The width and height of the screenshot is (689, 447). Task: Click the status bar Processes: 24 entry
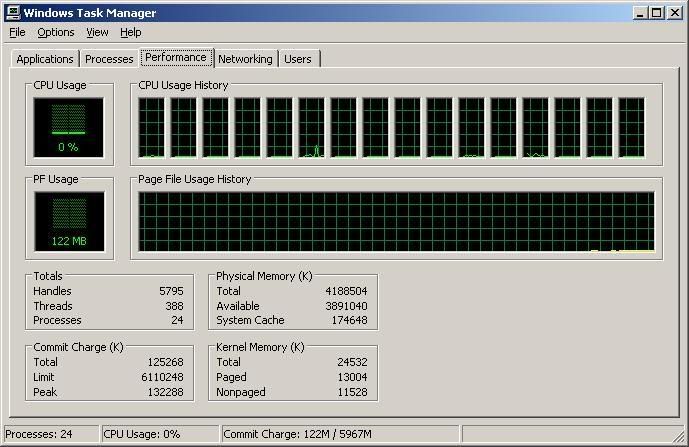pyautogui.click(x=51, y=434)
